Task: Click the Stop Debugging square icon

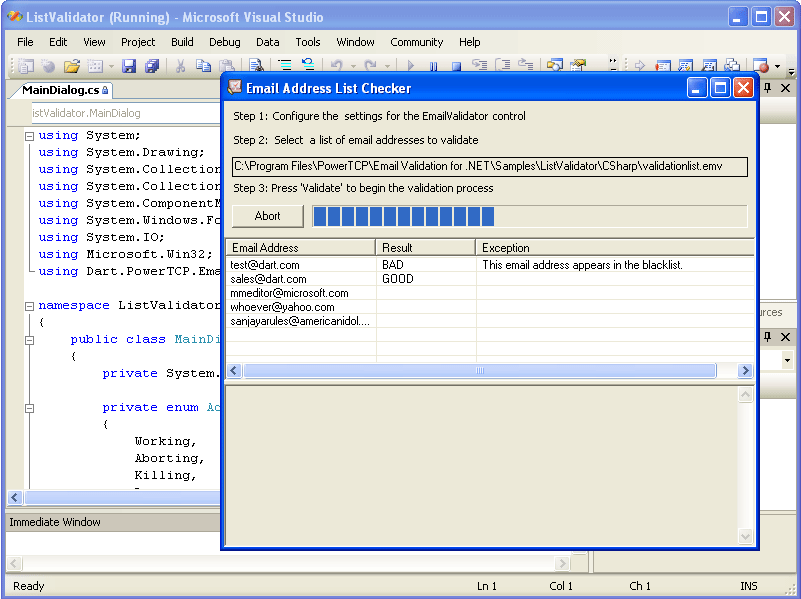Action: click(456, 66)
